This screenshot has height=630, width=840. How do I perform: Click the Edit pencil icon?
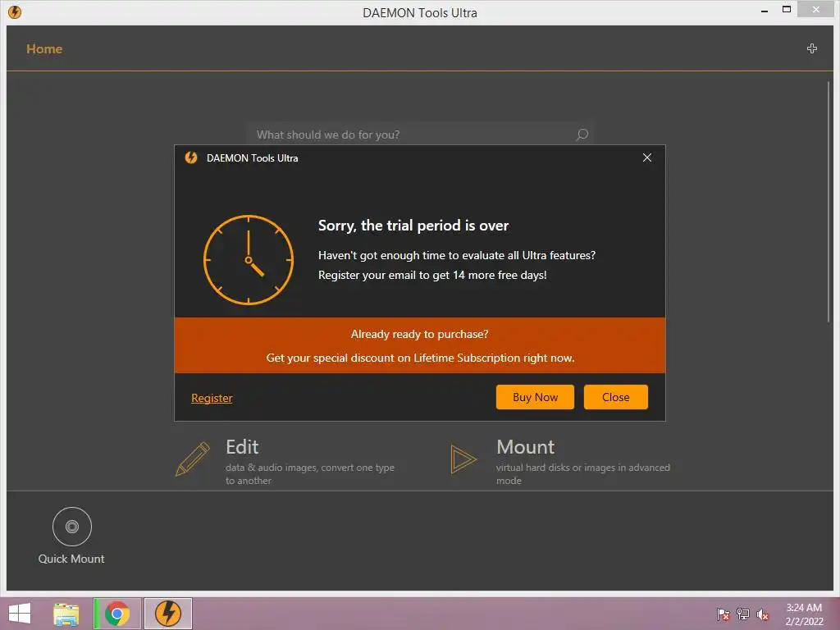pos(192,459)
